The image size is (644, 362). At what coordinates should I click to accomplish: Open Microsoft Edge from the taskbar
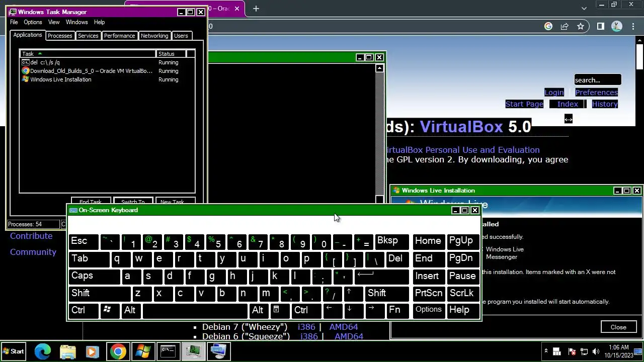pos(43,351)
